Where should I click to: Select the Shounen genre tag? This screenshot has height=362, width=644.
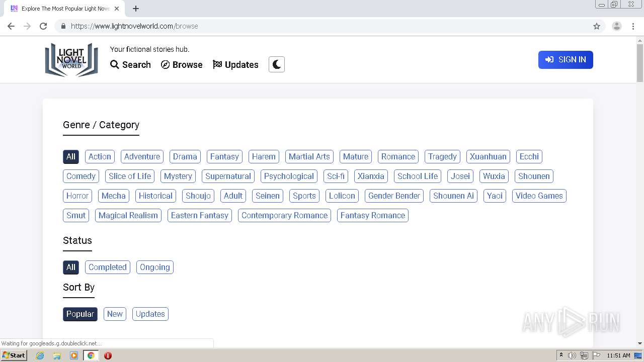point(534,176)
